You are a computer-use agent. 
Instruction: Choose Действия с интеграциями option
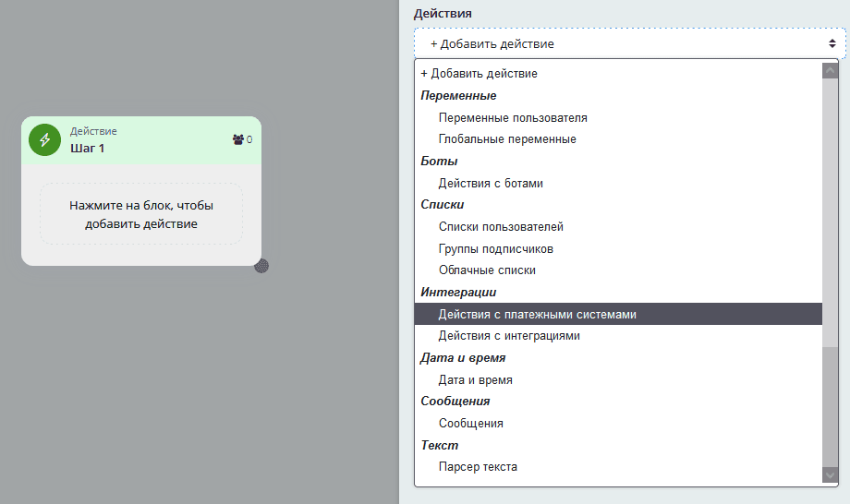tap(509, 336)
